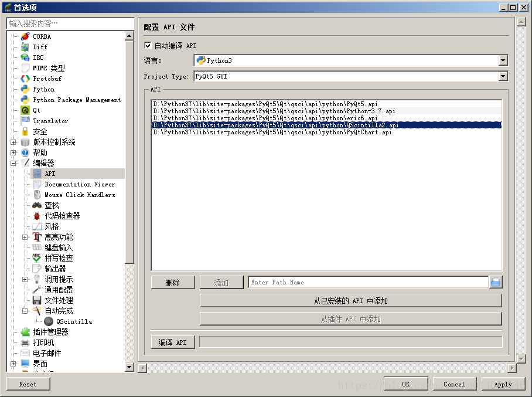Open the 风格 settings page
Viewport: 532px width, 397px height.
coord(52,226)
